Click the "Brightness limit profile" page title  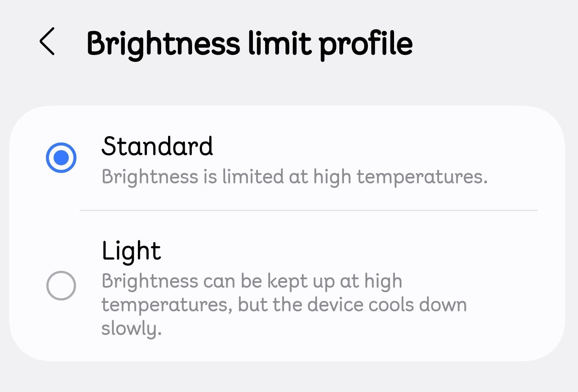click(x=249, y=43)
